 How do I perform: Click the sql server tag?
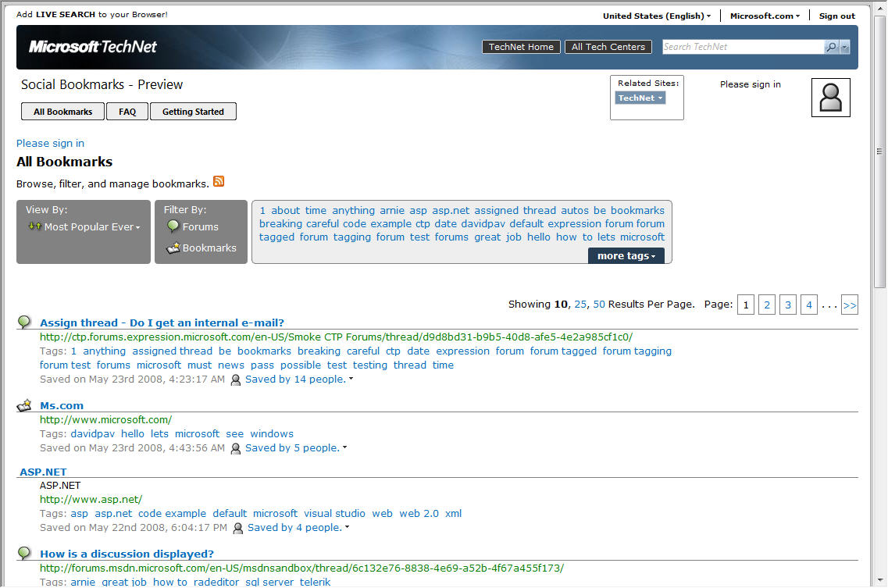(x=269, y=582)
